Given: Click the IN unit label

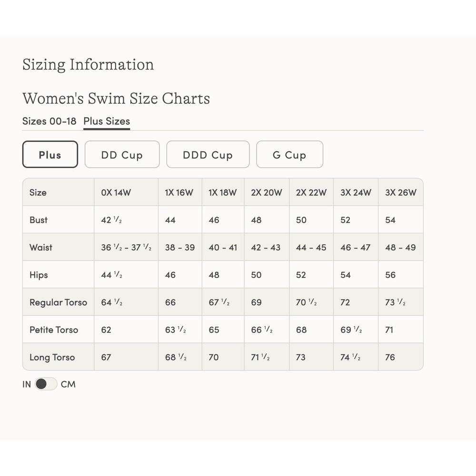Looking at the screenshot, I should pyautogui.click(x=27, y=384).
